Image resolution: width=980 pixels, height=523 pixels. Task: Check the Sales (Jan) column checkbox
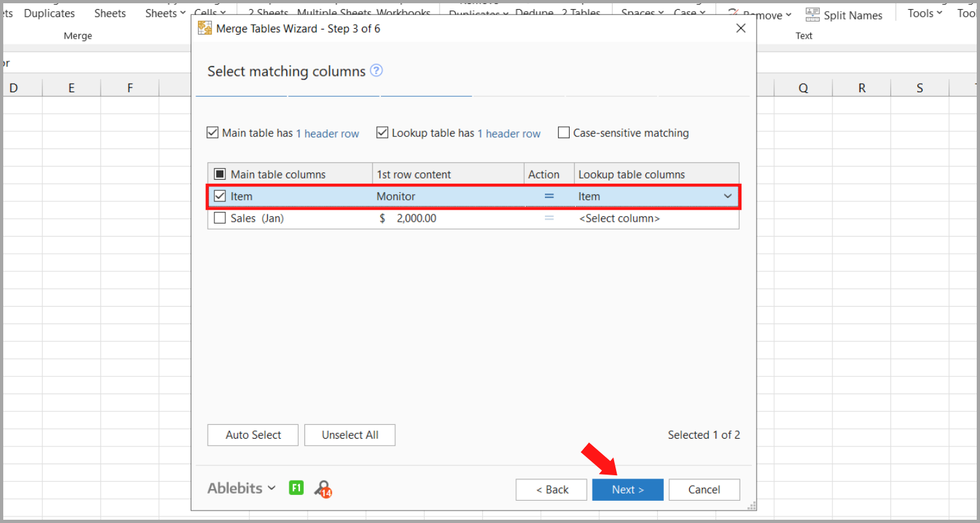pyautogui.click(x=220, y=218)
